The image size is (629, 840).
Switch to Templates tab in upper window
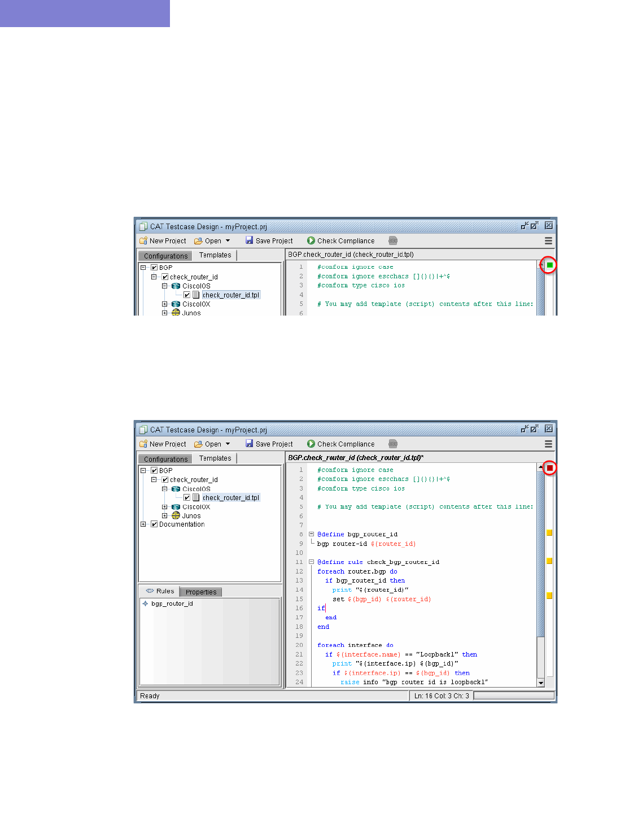pyautogui.click(x=215, y=255)
